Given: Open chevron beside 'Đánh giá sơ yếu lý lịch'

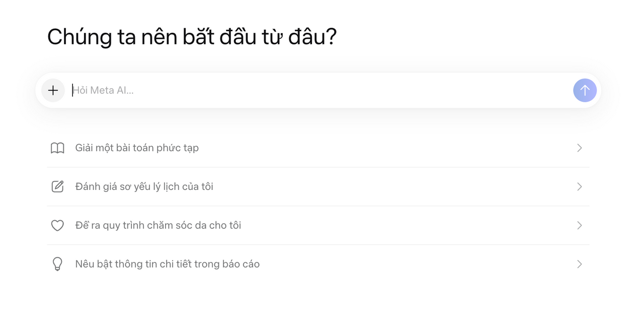Looking at the screenshot, I should pos(579,187).
